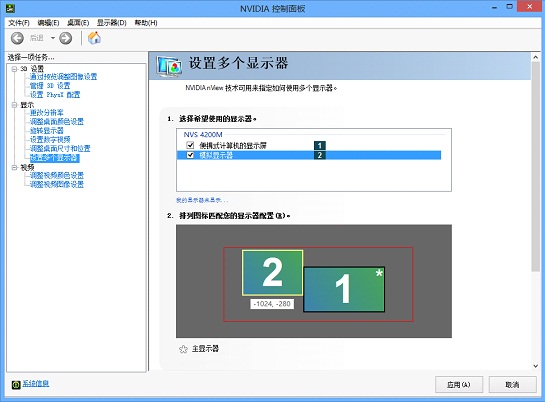Open 旋转显示器 task
The image size is (545, 402).
(x=47, y=131)
